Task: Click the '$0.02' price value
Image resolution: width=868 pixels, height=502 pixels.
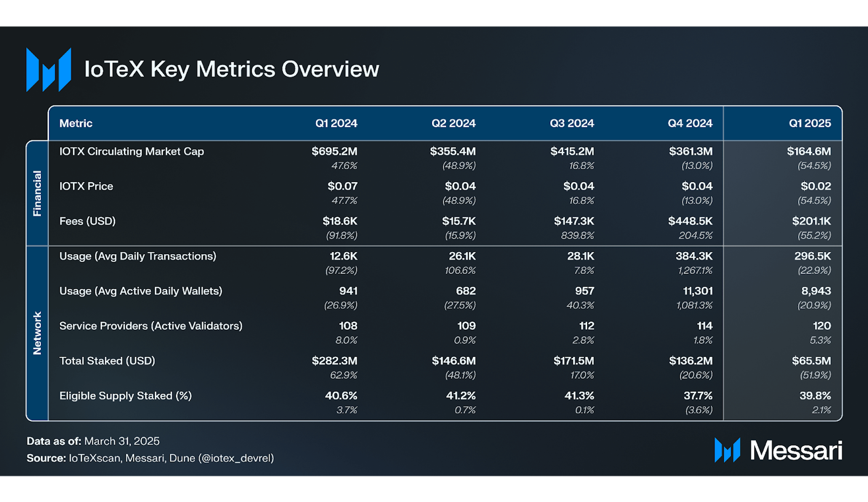Action: click(x=816, y=187)
